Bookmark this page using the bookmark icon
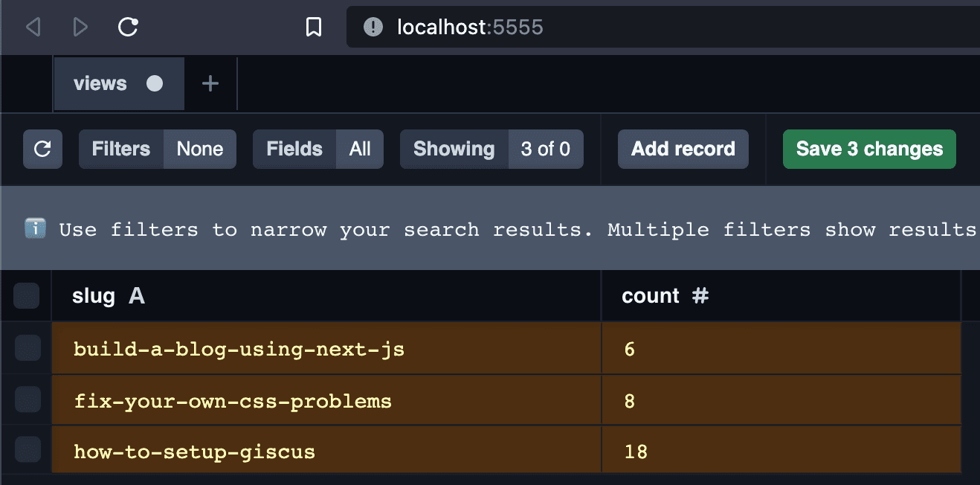 pos(314,28)
